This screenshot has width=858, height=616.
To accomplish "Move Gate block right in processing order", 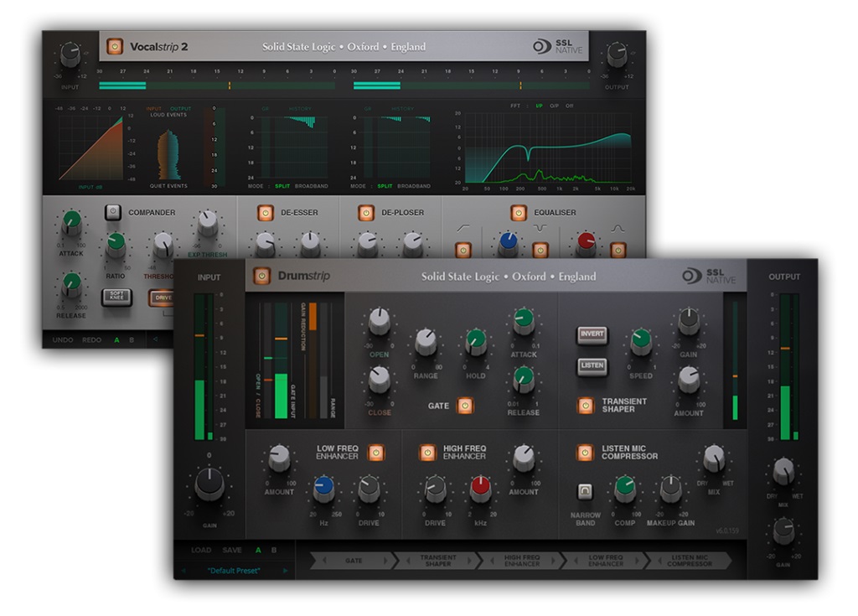I will 385,561.
